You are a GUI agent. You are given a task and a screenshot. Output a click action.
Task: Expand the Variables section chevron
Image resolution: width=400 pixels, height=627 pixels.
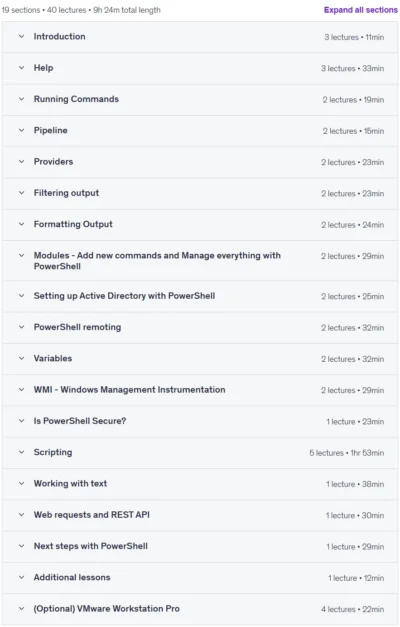[x=22, y=358]
